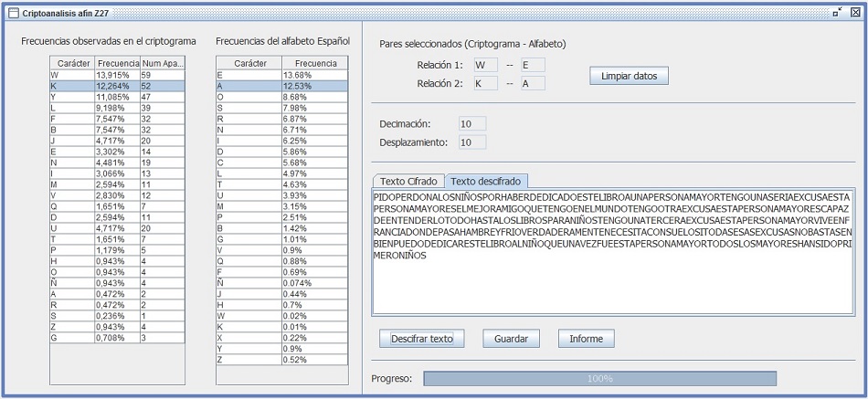Viewport: 868px width, 399px height.
Task: Open the Informe report button
Action: tap(586, 339)
